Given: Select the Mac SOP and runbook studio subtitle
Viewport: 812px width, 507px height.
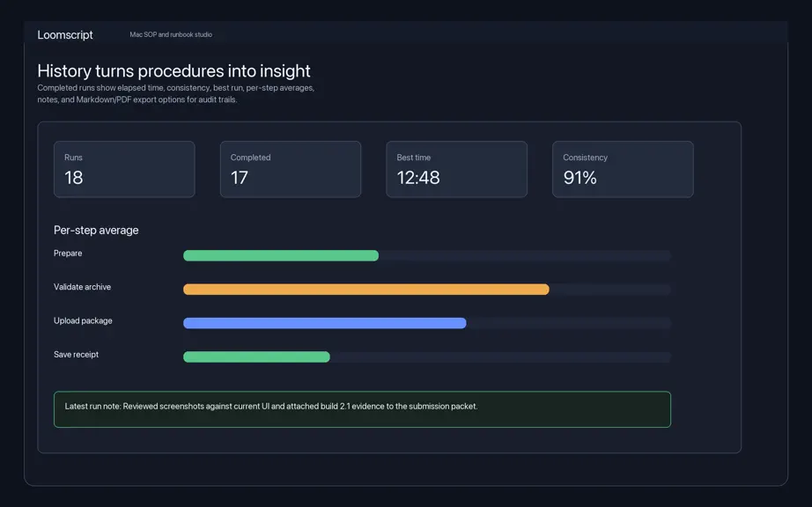Looking at the screenshot, I should click(x=171, y=34).
